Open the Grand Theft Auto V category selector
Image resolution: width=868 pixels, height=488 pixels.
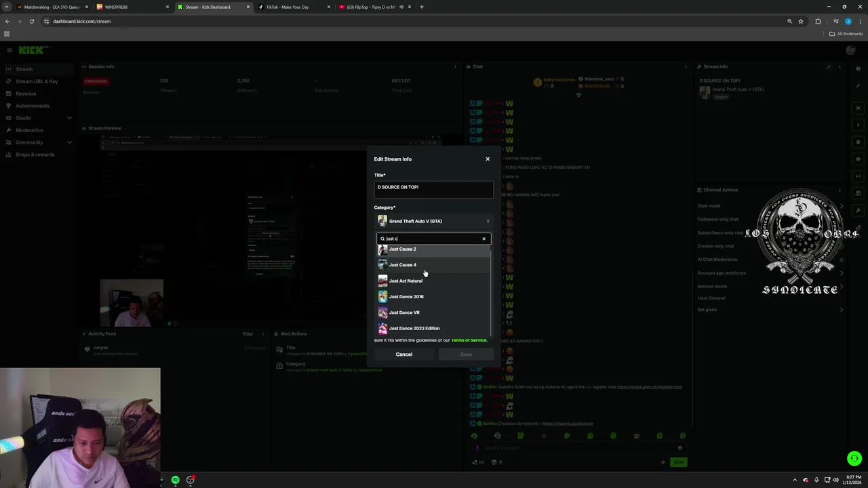[433, 221]
